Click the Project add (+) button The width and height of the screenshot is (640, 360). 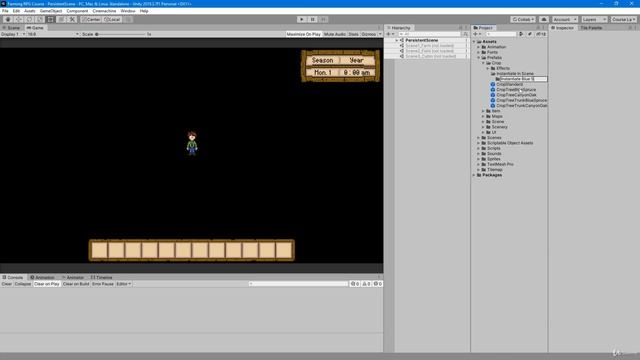476,34
